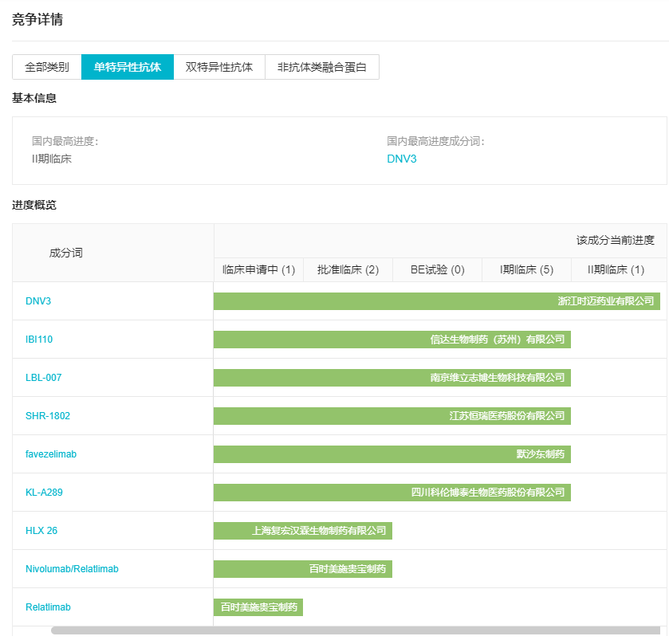Viewport: 669px width, 644px height.
Task: Click the 上海复宏汉霖生物制药有限公司 progress bar
Action: (303, 531)
